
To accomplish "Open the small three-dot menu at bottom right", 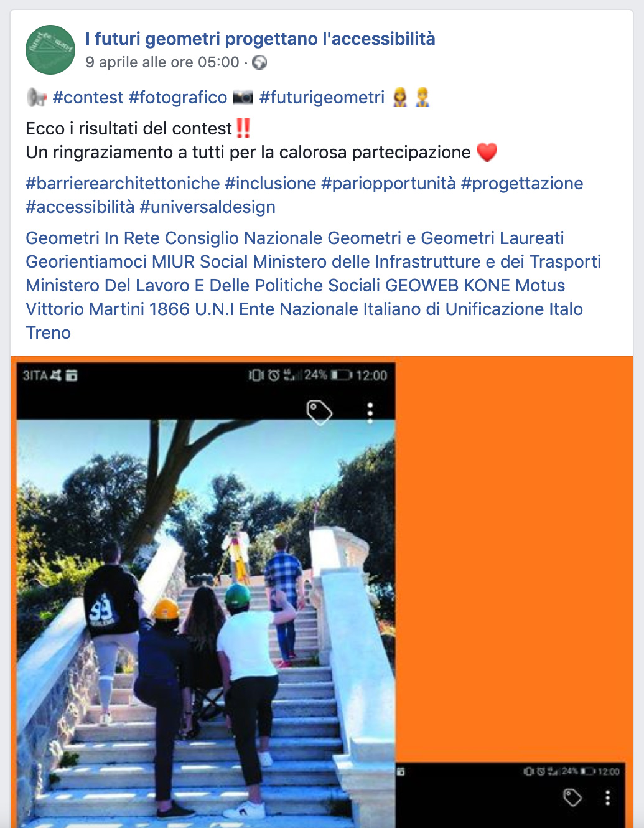I will click(607, 797).
